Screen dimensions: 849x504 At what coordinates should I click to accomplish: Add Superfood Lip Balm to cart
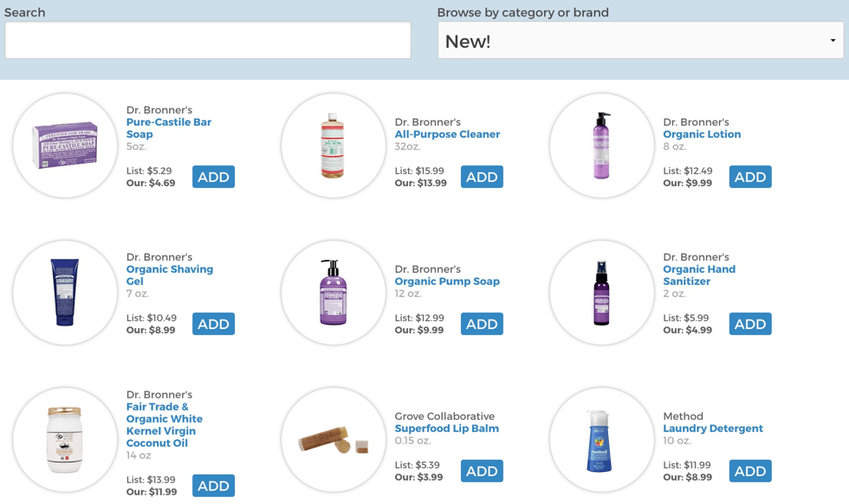[482, 471]
